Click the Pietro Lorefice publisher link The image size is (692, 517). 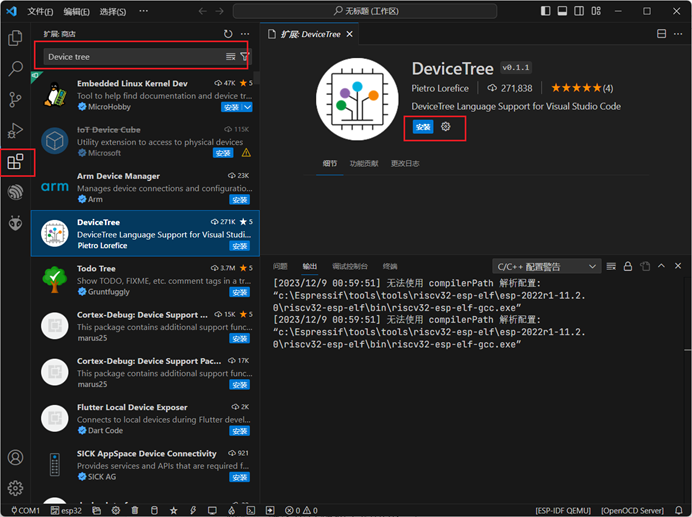pos(440,88)
